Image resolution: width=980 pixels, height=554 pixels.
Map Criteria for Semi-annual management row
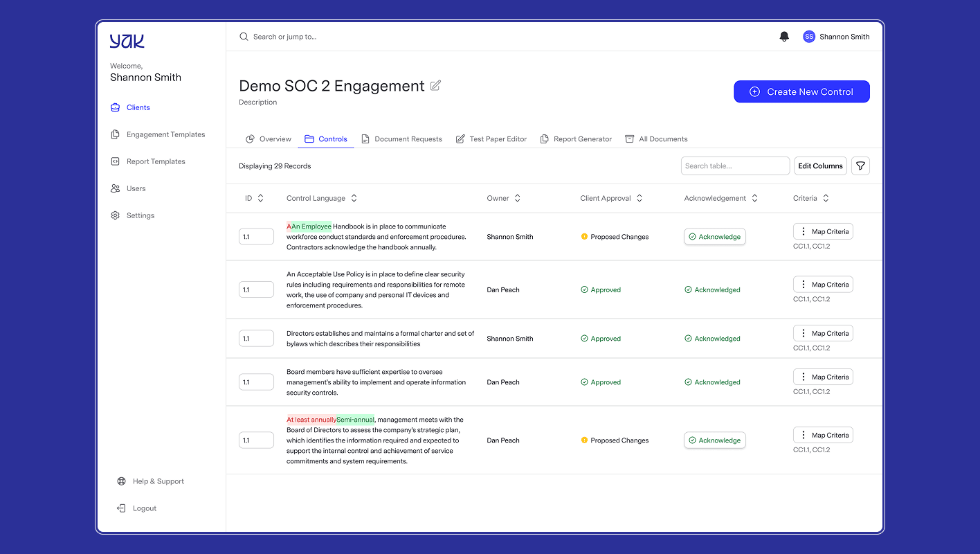[x=823, y=435]
